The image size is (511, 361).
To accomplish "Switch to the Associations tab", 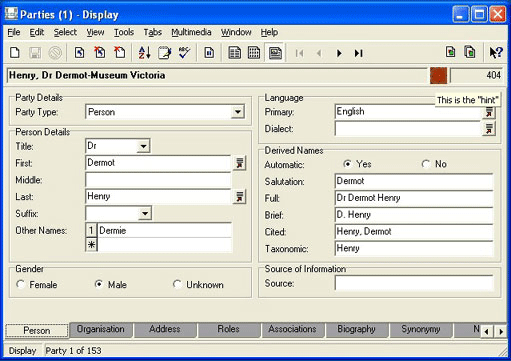I will (292, 329).
